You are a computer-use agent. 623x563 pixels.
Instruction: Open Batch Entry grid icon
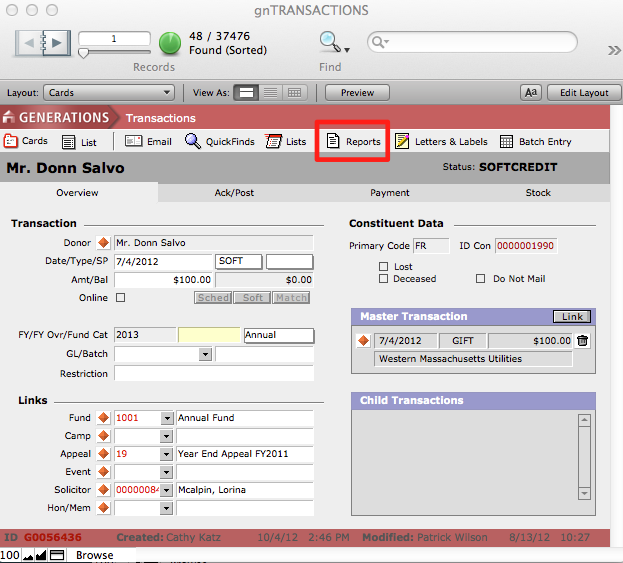(x=507, y=142)
